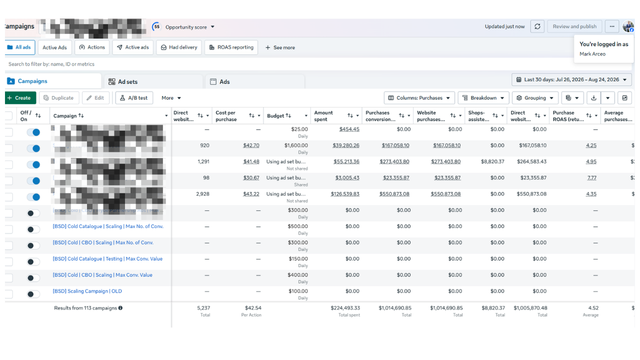The width and height of the screenshot is (640, 360).
Task: Open the More dropdown menu
Action: click(x=171, y=98)
